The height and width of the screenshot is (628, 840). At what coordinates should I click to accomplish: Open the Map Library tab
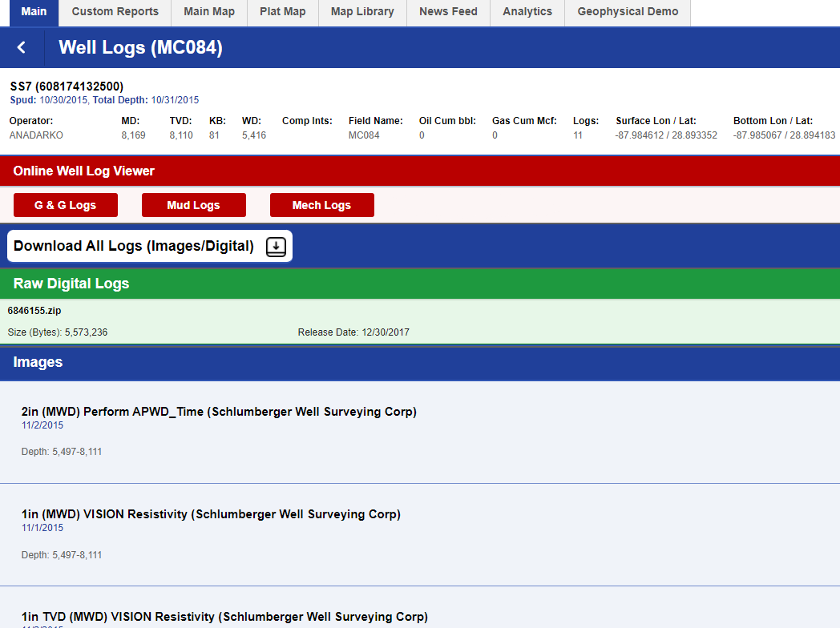tap(362, 12)
